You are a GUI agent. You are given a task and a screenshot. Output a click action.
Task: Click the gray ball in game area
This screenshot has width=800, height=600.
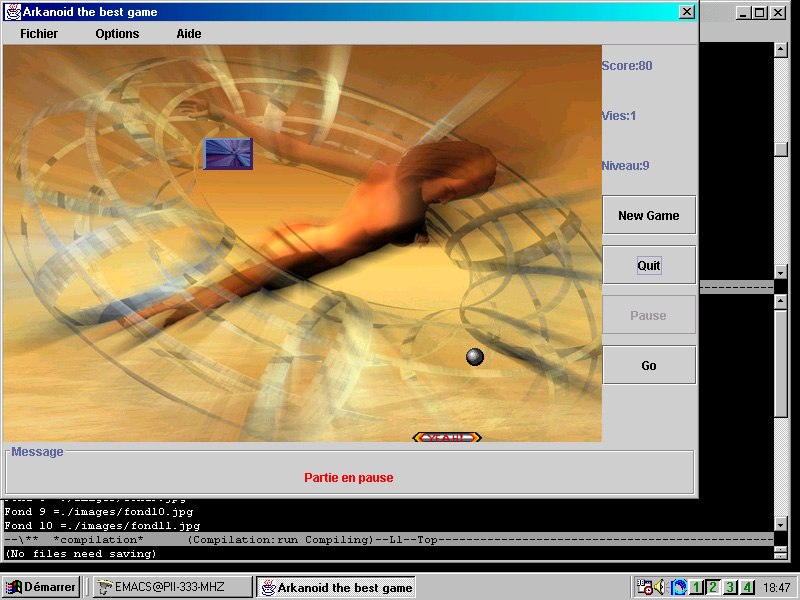click(x=475, y=357)
